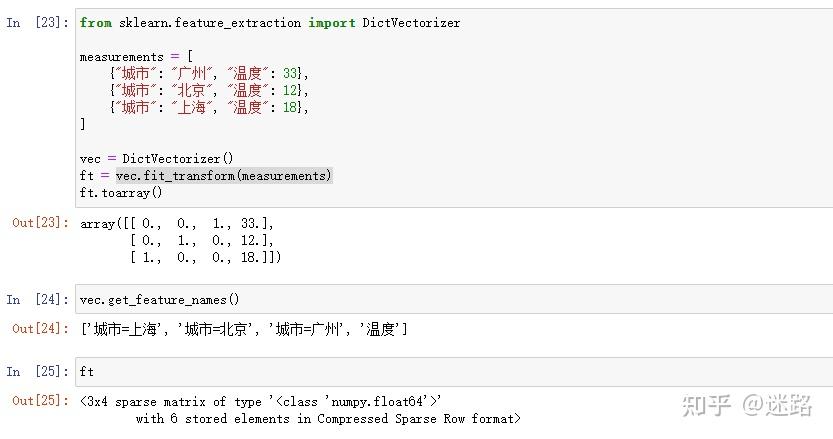Viewport: 833px width, 439px height.
Task: Click the feature names list output
Action: click(x=243, y=329)
